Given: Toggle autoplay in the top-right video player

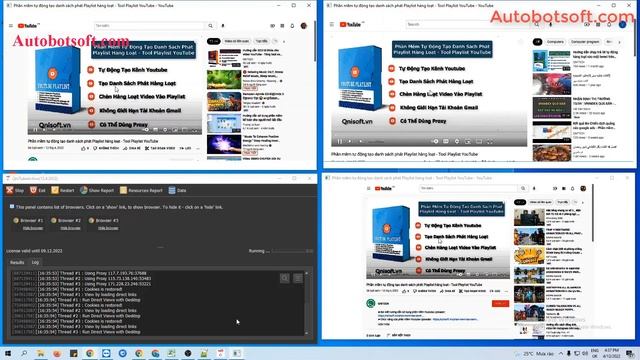Looking at the screenshot, I should click(435, 141).
